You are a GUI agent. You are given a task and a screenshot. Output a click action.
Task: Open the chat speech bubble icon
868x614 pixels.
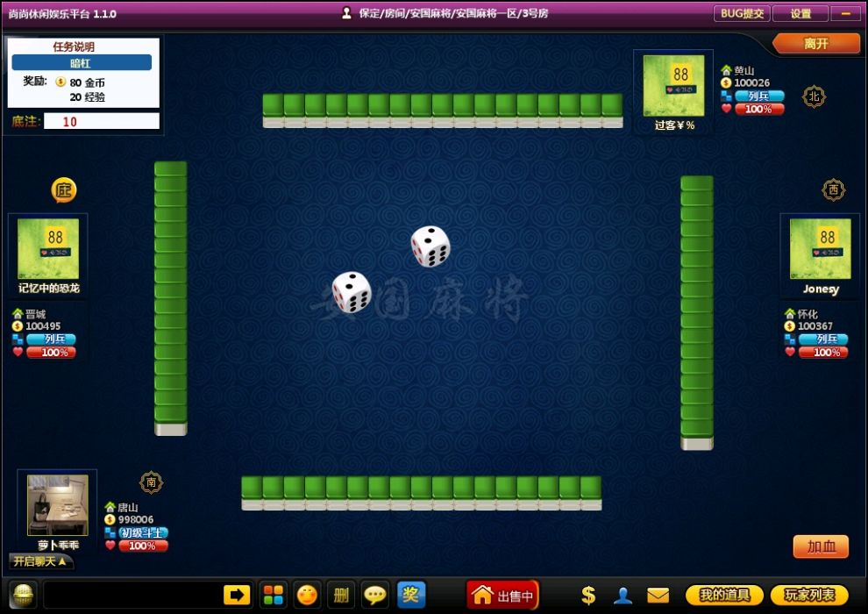(374, 596)
